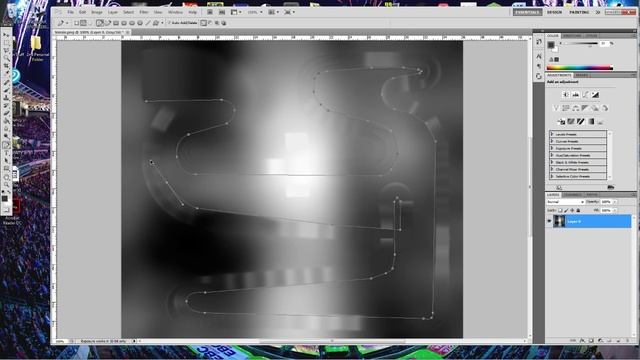Image resolution: width=640 pixels, height=360 pixels.
Task: Toggle lock all for the layer
Action: point(578,210)
